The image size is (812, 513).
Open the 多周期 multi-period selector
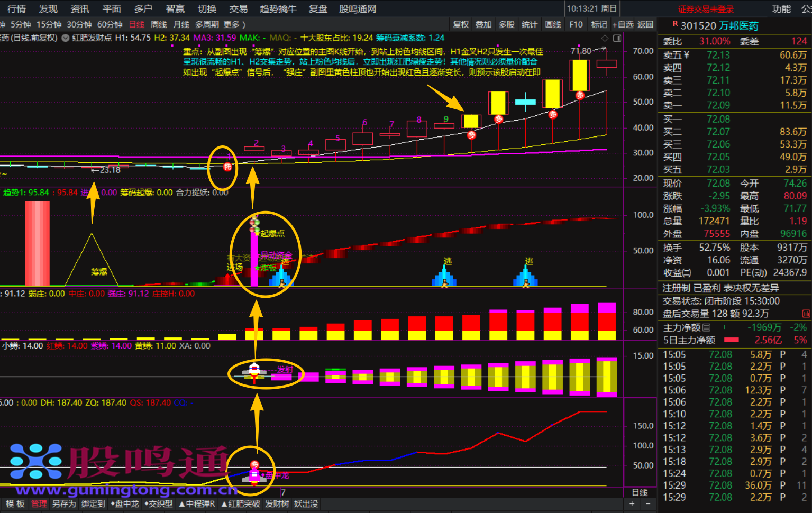click(207, 24)
